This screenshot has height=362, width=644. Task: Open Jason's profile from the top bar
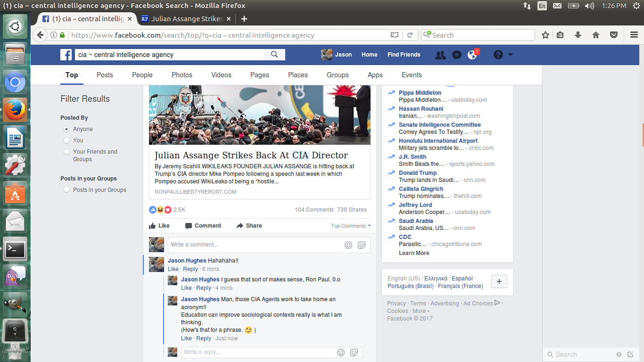click(x=337, y=55)
